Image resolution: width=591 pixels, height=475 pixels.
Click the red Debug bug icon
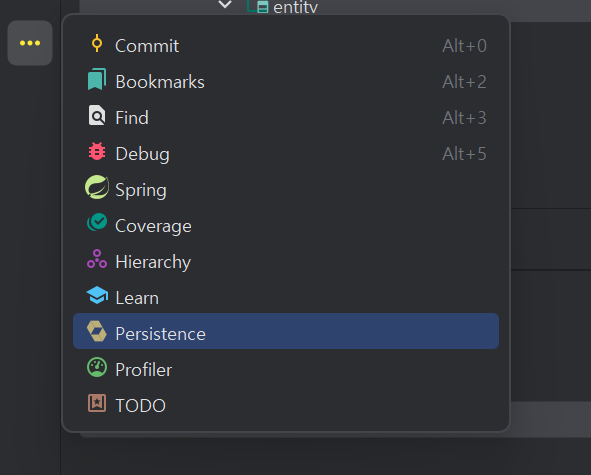[97, 151]
